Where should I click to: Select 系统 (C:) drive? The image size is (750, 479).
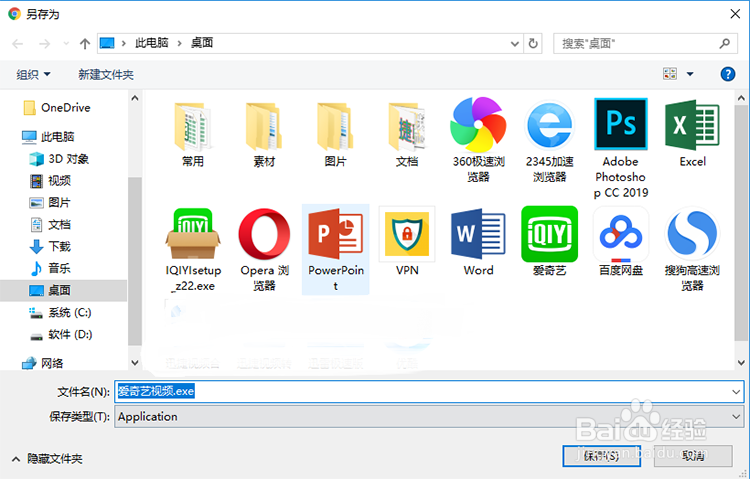click(x=60, y=313)
